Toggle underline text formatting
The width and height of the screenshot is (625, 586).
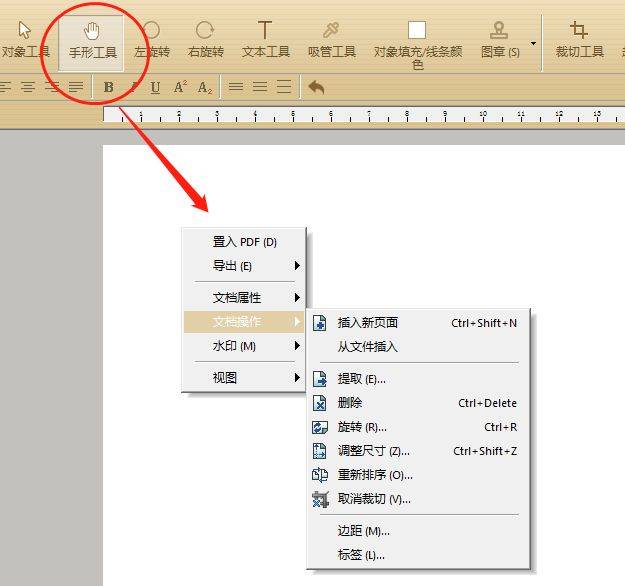155,87
